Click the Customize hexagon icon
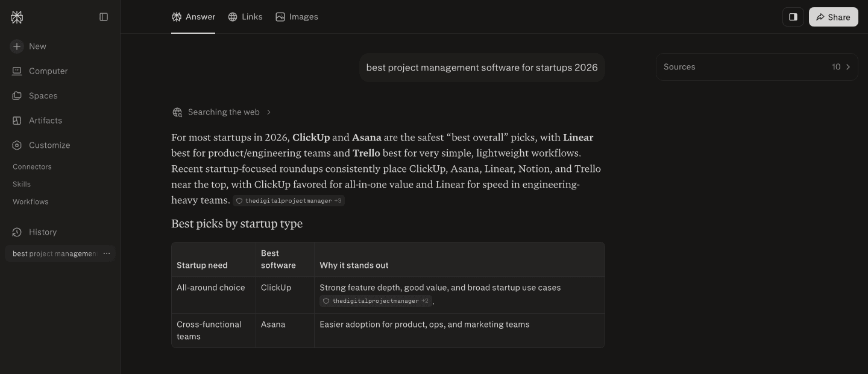The width and height of the screenshot is (868, 374). 17,145
